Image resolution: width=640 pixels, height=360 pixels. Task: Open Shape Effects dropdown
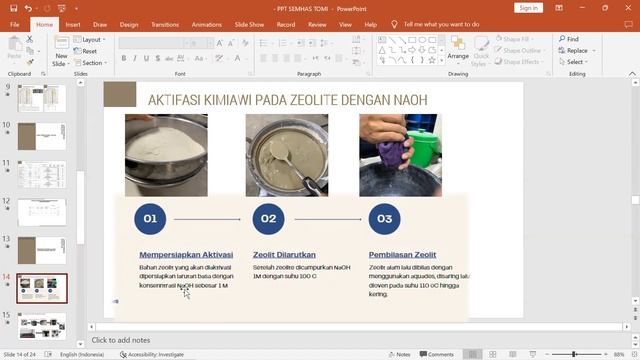[519, 62]
